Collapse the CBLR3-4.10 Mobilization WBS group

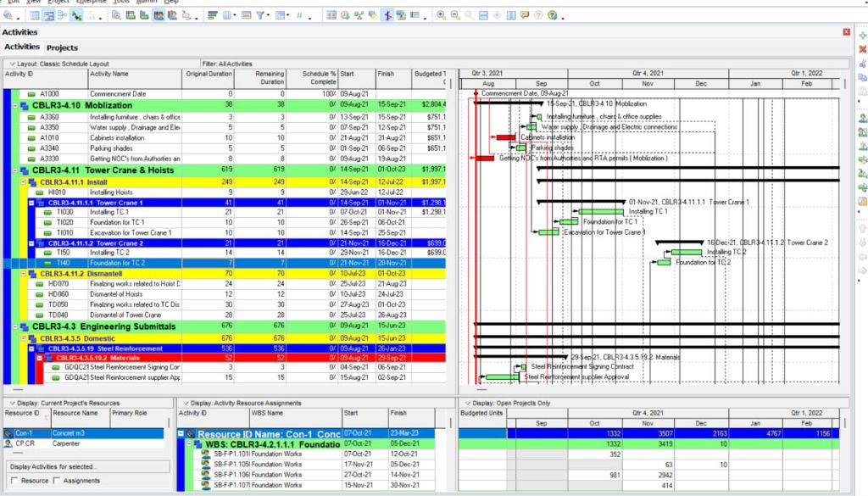(14, 105)
